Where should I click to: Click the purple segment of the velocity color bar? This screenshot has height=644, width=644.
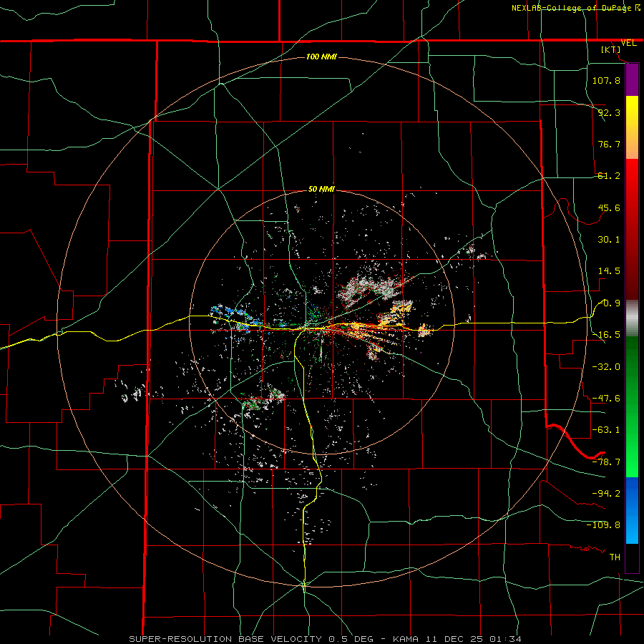point(632,80)
